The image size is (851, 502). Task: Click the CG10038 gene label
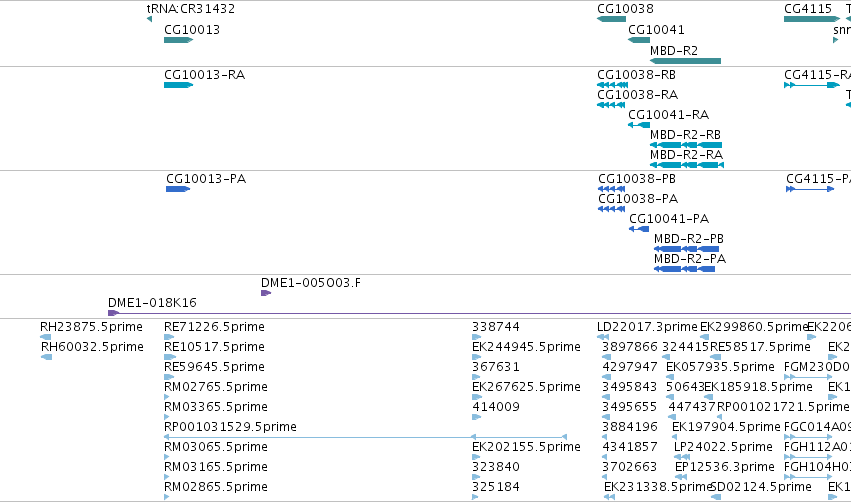(x=625, y=9)
